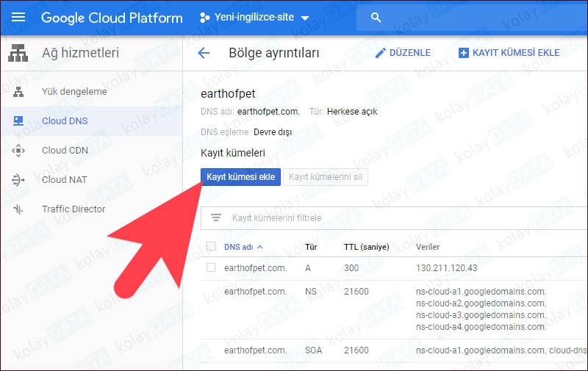Click the pencil icon next to DÜZENLE
Viewport: 588px width, 371px height.
tap(380, 53)
